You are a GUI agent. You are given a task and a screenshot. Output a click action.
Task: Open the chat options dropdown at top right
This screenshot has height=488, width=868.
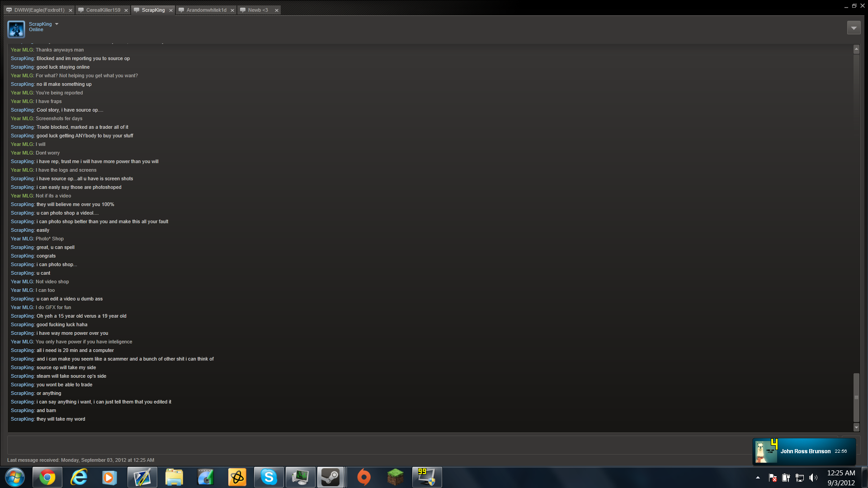point(854,28)
